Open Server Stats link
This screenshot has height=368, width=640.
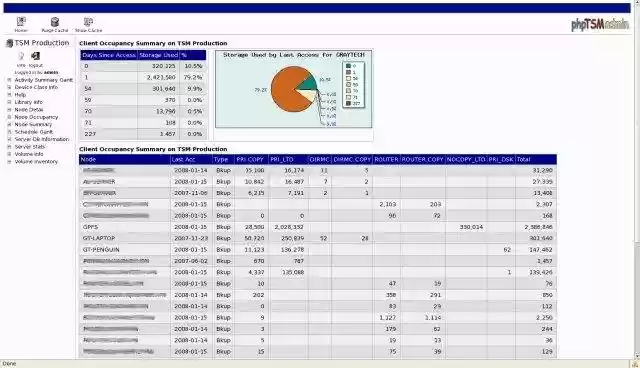(30, 146)
